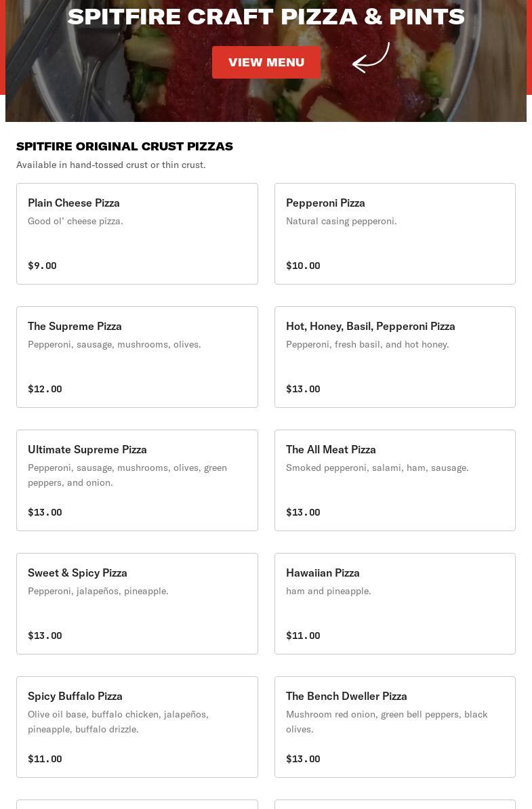
Task: Click the $12.00 Supreme Pizza price
Action: tap(45, 389)
